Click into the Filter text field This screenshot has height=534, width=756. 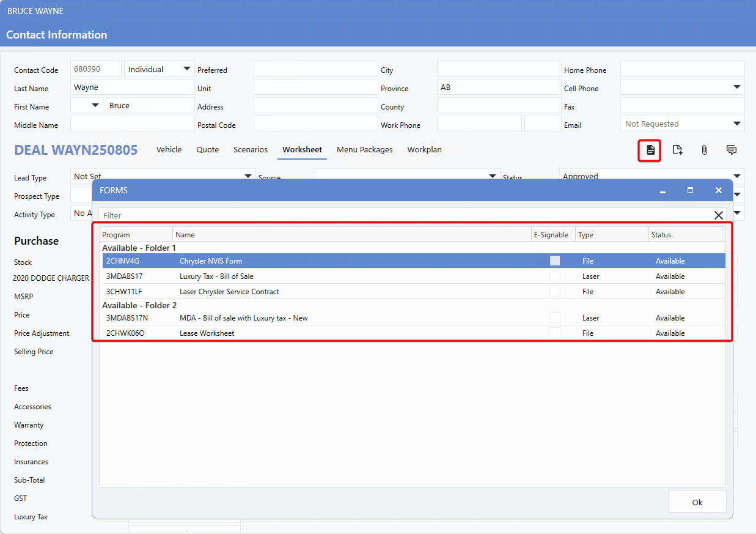[403, 215]
